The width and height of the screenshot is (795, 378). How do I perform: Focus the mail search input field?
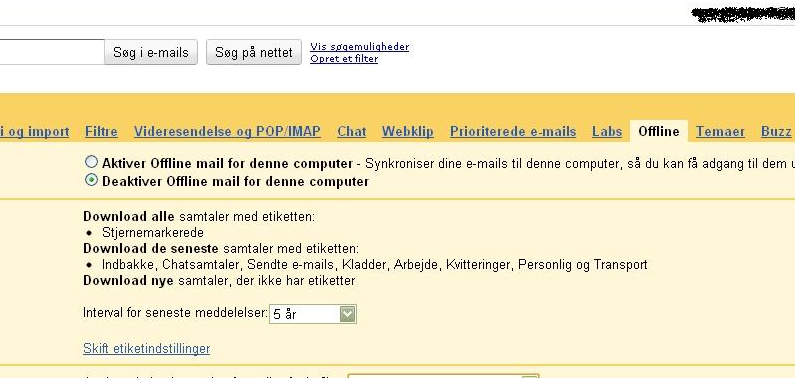(52, 52)
